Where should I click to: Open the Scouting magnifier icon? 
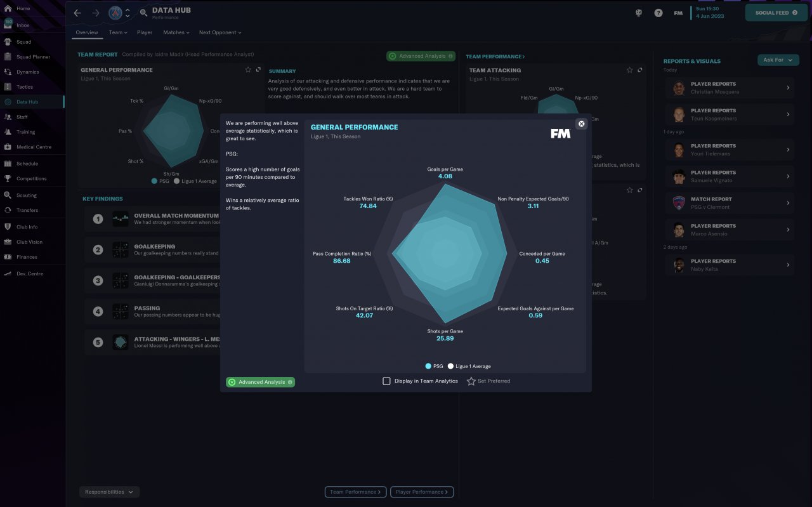pyautogui.click(x=8, y=195)
